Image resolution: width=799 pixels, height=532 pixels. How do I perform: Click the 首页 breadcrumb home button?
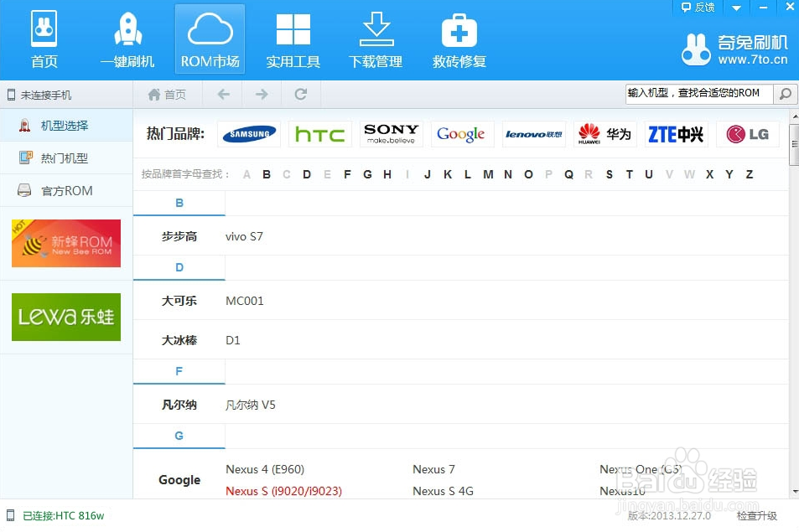click(167, 94)
